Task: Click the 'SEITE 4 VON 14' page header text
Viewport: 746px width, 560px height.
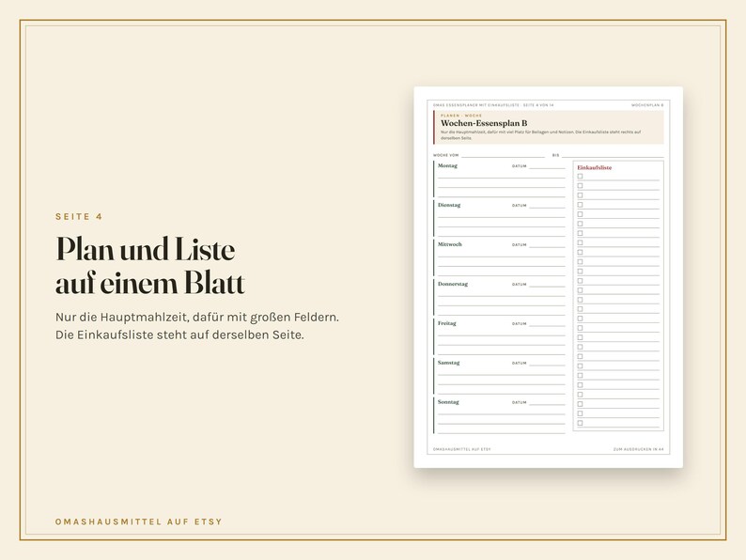Action: coord(538,105)
